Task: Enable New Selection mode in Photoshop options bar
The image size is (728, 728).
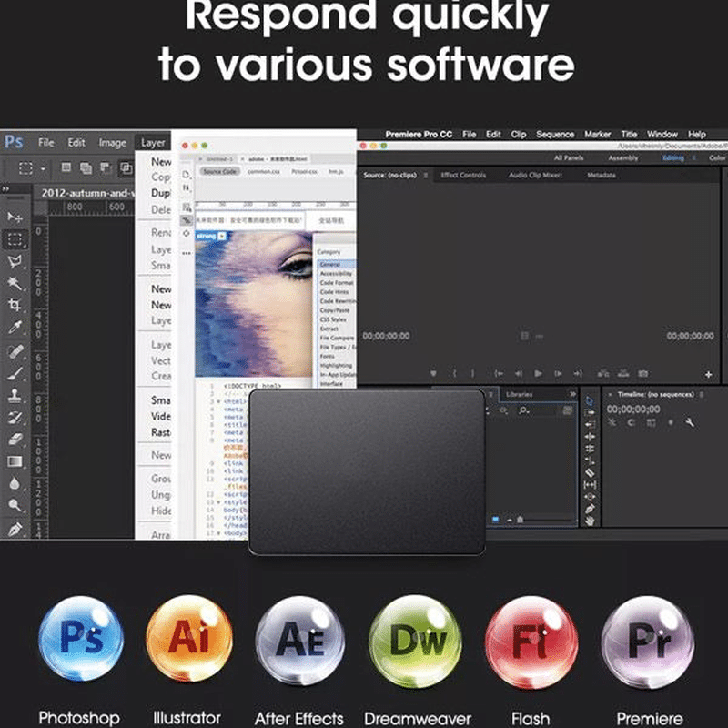Action: (x=66, y=167)
